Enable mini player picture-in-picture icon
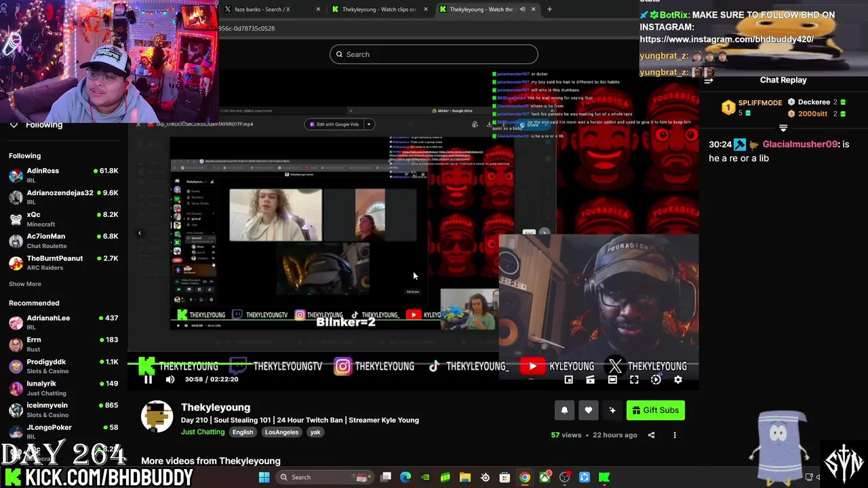 click(569, 380)
